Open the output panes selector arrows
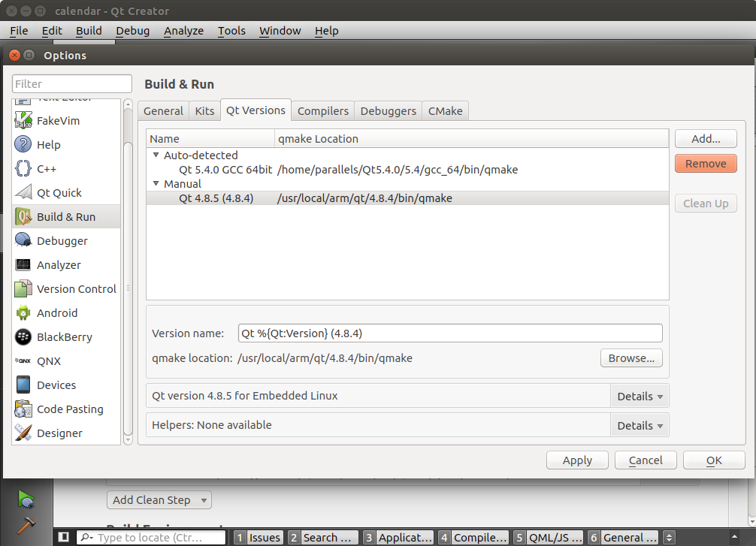Viewport: 756px width, 546px height. click(669, 537)
